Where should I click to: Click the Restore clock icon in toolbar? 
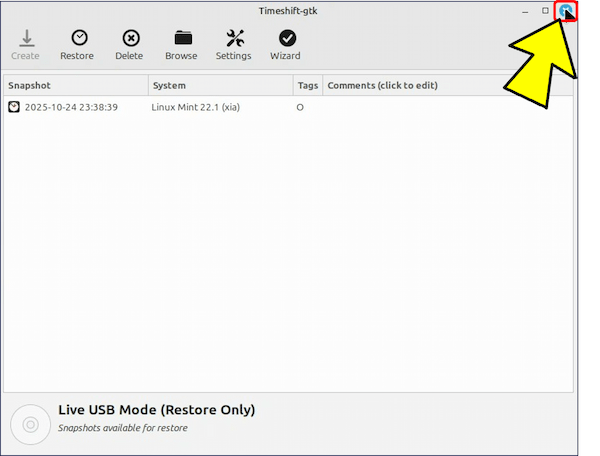click(x=77, y=39)
